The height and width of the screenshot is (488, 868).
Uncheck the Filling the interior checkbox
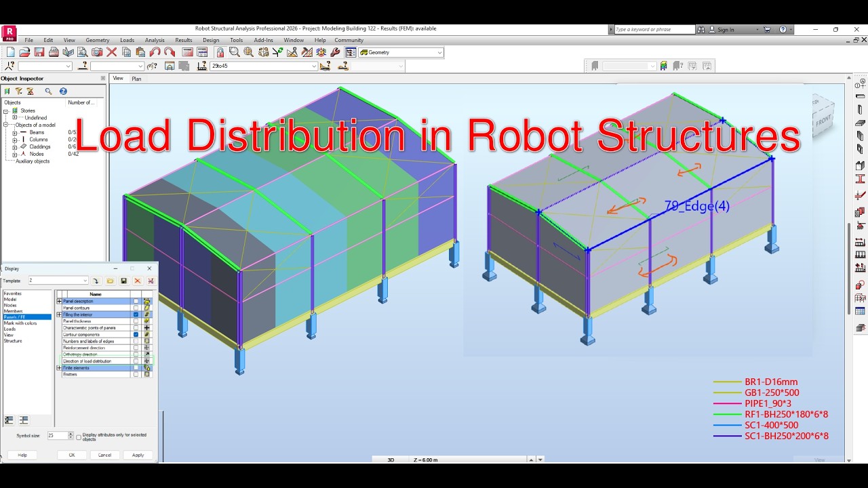(136, 314)
